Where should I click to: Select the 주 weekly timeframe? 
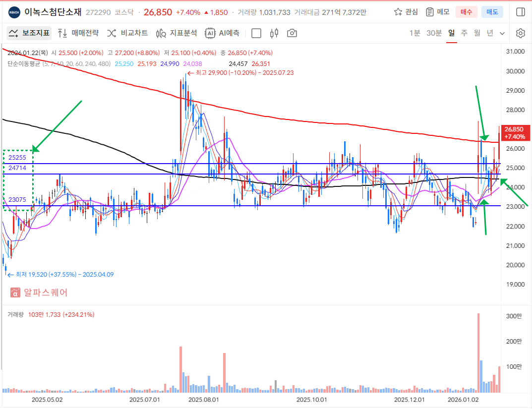click(464, 33)
